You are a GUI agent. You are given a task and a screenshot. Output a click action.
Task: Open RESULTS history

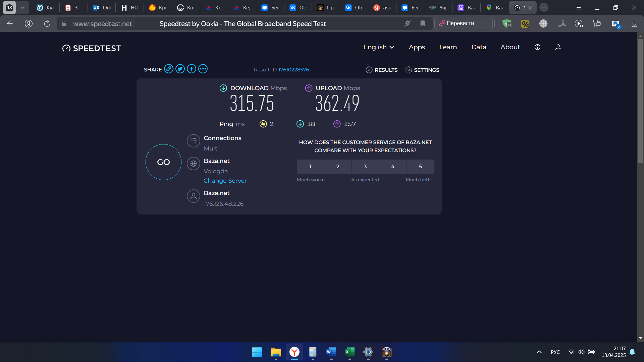coord(381,70)
